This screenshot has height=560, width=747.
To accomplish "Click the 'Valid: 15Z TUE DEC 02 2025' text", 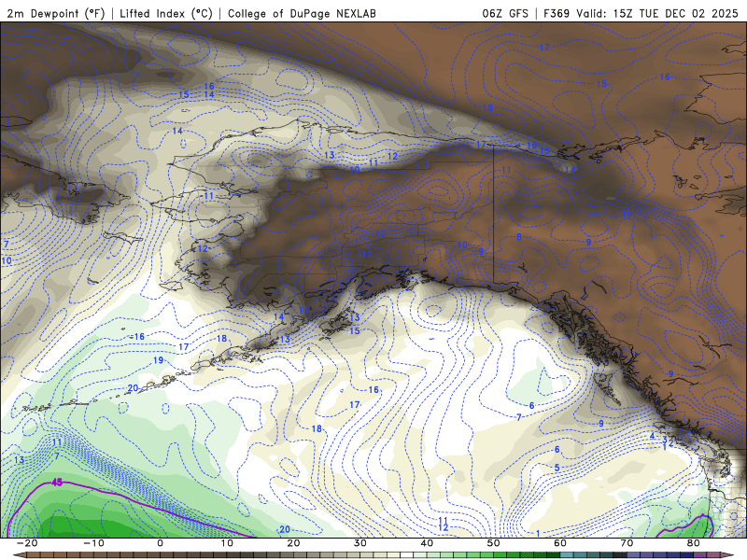I will click(x=657, y=13).
